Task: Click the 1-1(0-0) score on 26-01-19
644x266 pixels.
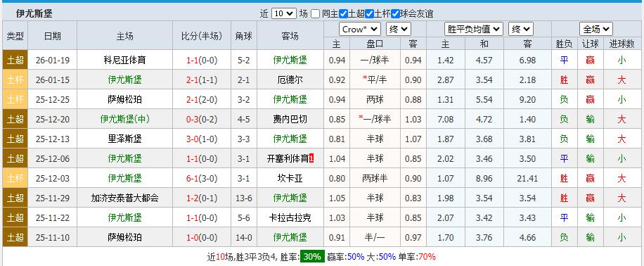Action: tap(202, 61)
